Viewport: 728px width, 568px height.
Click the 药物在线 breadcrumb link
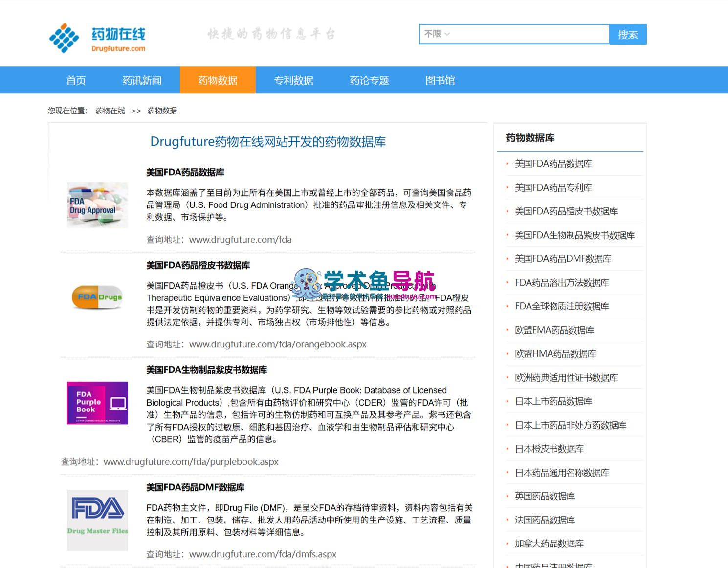110,111
